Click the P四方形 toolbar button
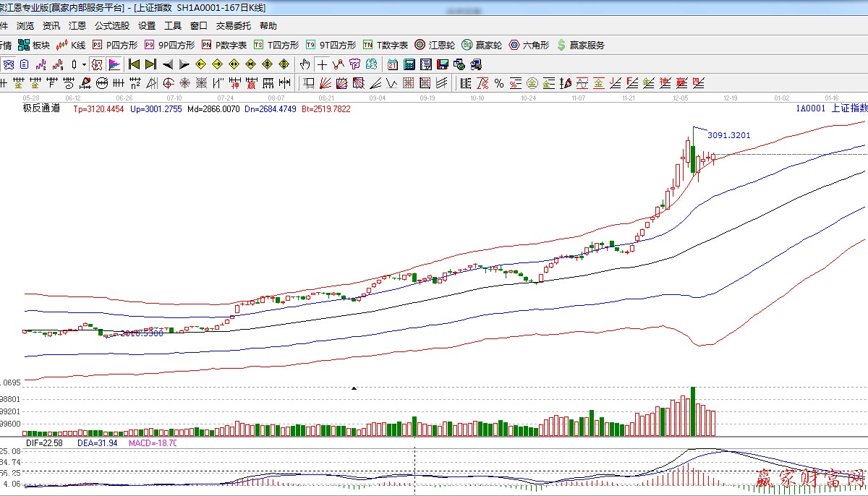The image size is (868, 496). point(114,45)
